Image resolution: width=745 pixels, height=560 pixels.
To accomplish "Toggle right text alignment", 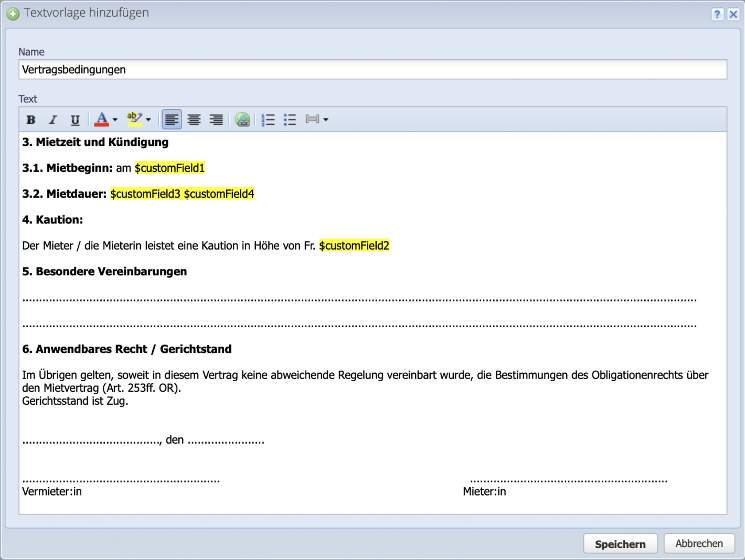I will [216, 120].
